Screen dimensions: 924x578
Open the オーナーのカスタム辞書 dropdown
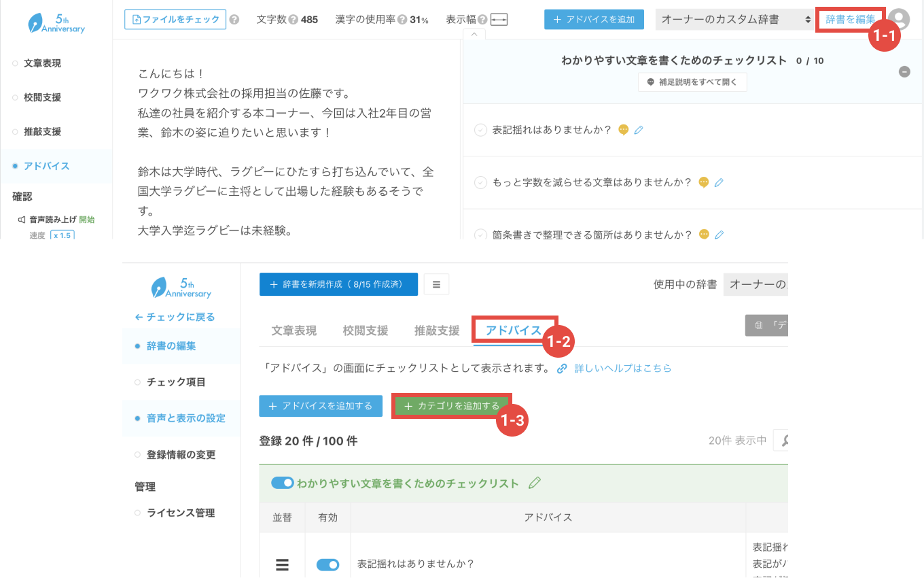734,20
